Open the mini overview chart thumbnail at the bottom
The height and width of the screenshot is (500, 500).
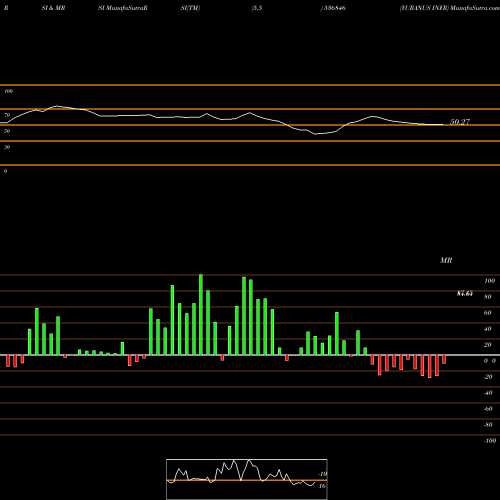247,479
